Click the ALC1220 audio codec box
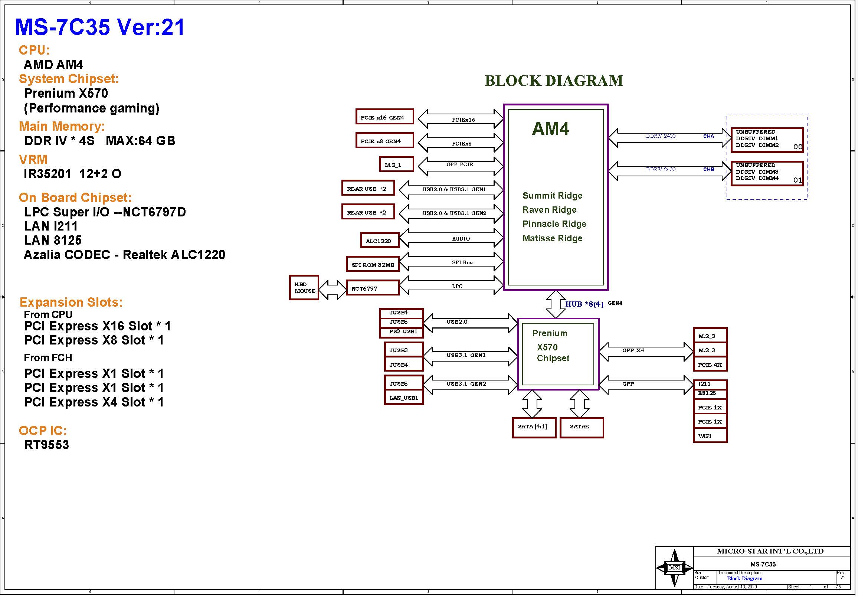The image size is (868, 614). [x=380, y=241]
